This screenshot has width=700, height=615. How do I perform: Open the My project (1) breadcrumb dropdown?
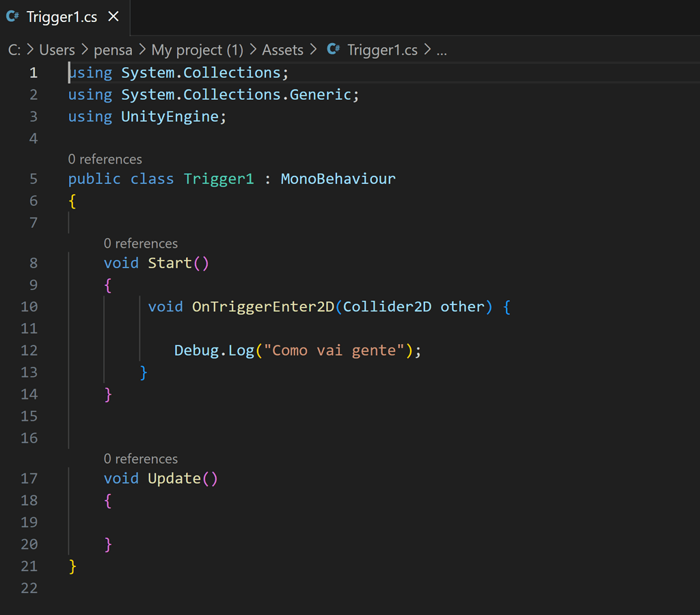tap(198, 49)
